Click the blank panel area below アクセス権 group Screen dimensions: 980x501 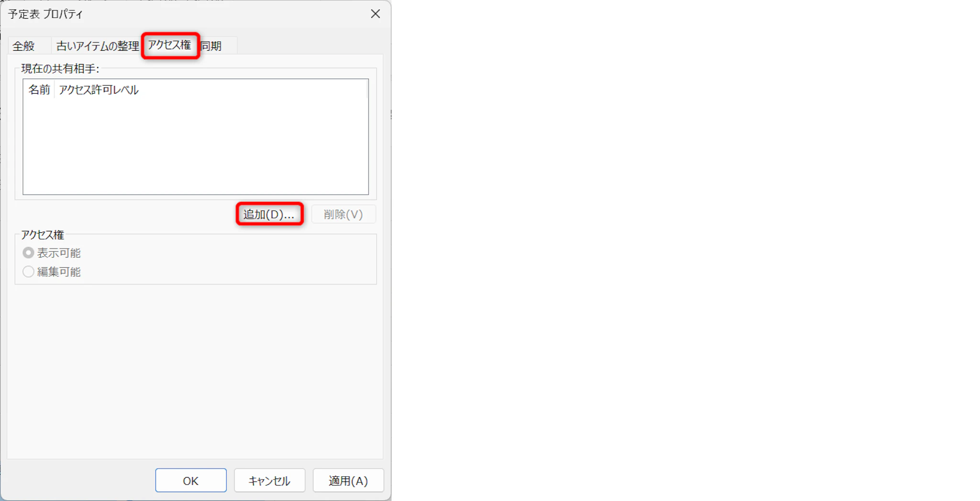pyautogui.click(x=195, y=370)
